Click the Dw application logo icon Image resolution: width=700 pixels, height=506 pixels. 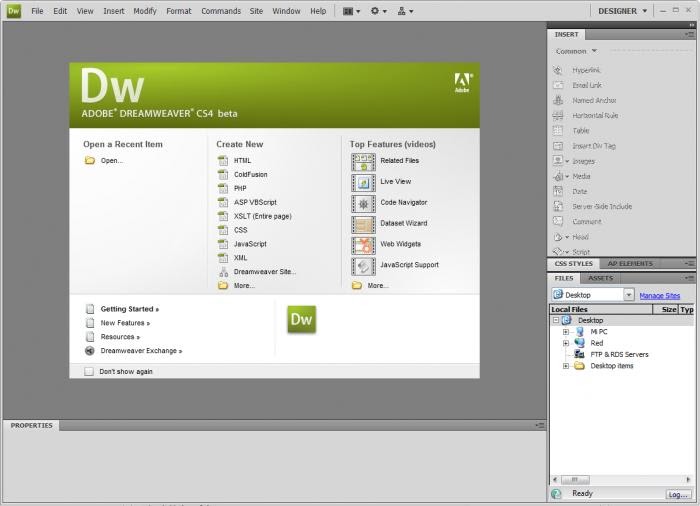13,11
